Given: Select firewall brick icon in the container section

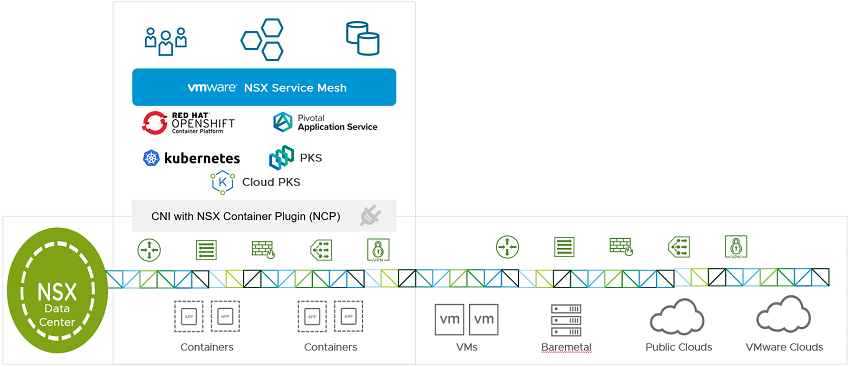Looking at the screenshot, I should coord(263,249).
